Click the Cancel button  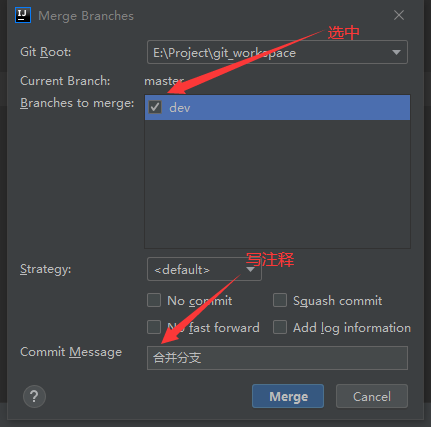point(372,396)
